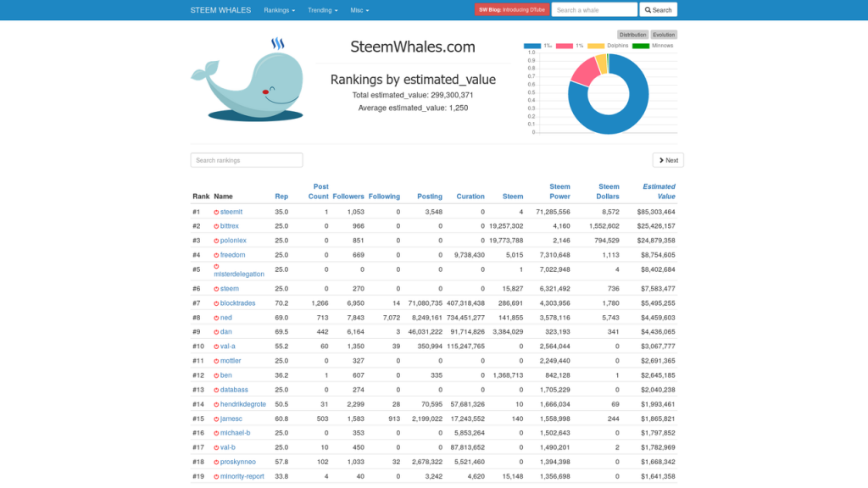
Task: Click the red icon beside jamesc
Action: [x=216, y=419]
